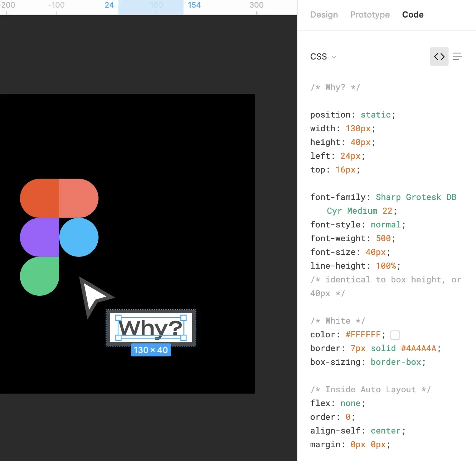Viewport: 476px width, 461px height.
Task: Click the "order: 0;" line
Action: pyautogui.click(x=333, y=417)
